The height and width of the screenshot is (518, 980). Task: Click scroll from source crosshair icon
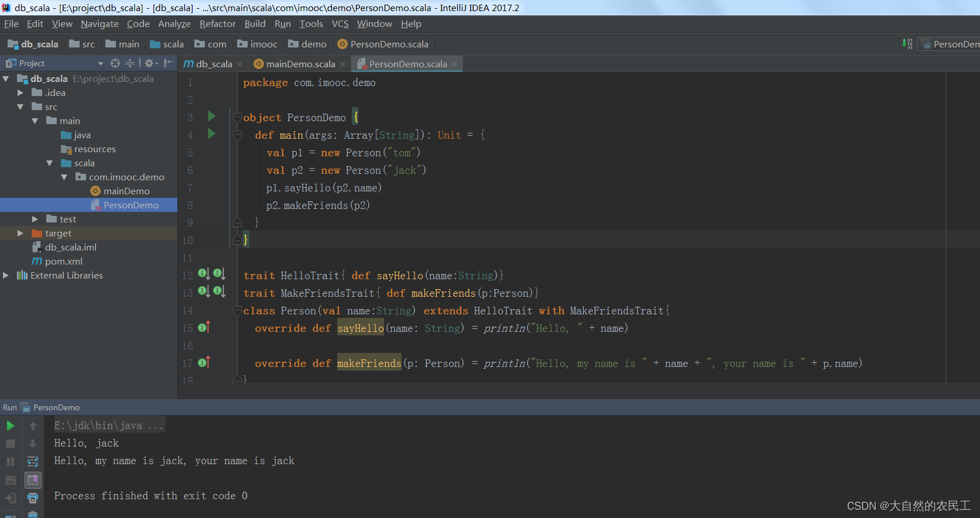(115, 63)
